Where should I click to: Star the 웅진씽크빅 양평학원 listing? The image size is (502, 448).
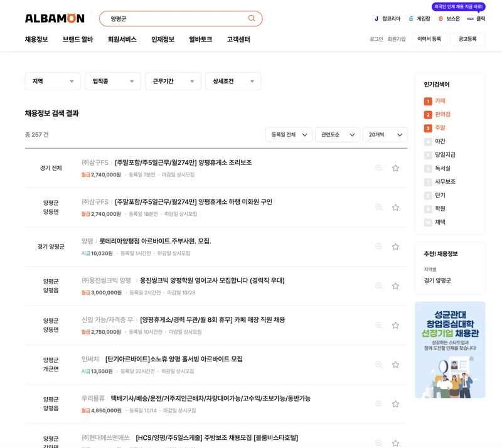(396, 285)
